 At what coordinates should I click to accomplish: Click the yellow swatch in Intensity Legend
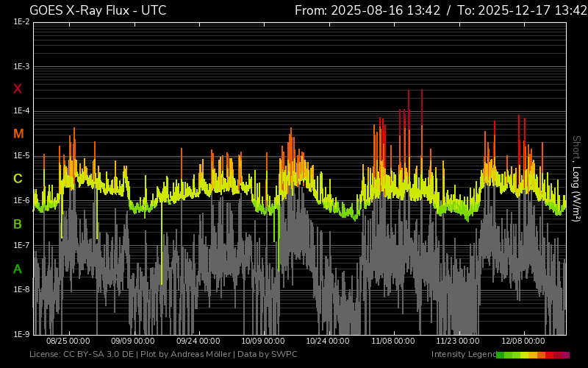tap(525, 355)
